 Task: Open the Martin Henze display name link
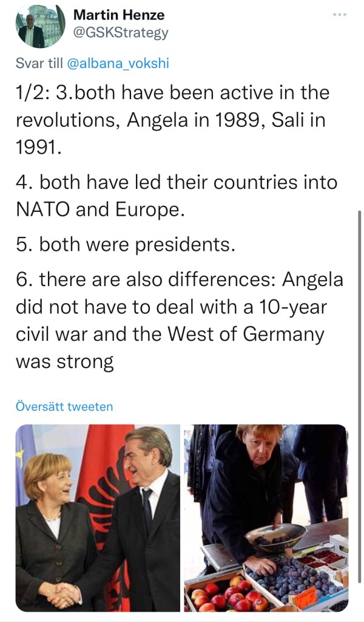coord(119,14)
